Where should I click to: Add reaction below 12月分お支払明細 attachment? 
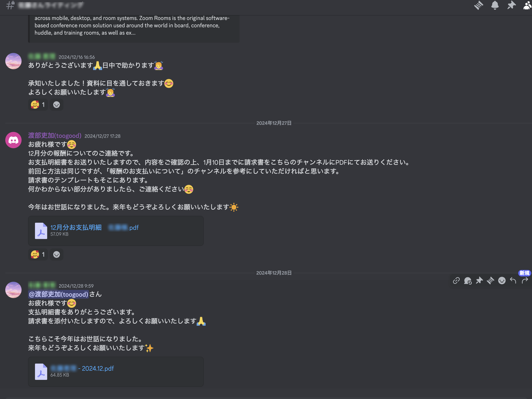coord(57,254)
